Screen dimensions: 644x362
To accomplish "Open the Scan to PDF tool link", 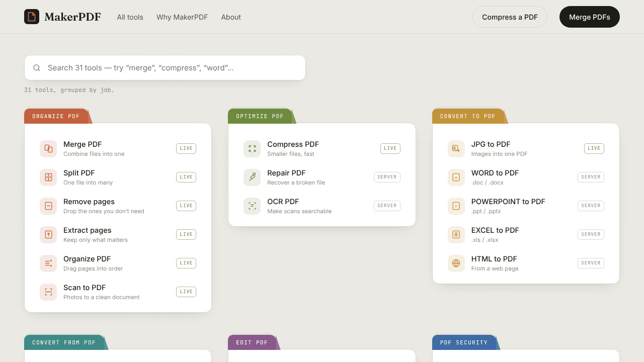I will point(85,288).
